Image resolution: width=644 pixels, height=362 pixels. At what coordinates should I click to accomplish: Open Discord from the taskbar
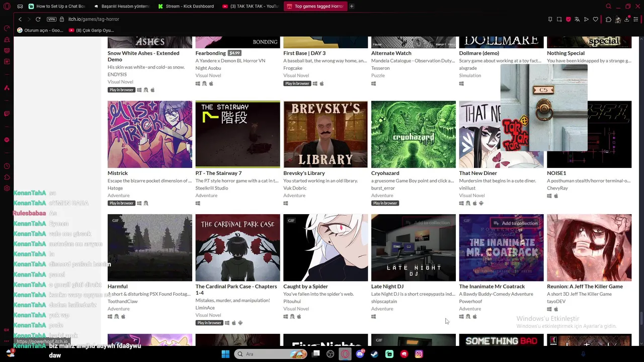360,354
